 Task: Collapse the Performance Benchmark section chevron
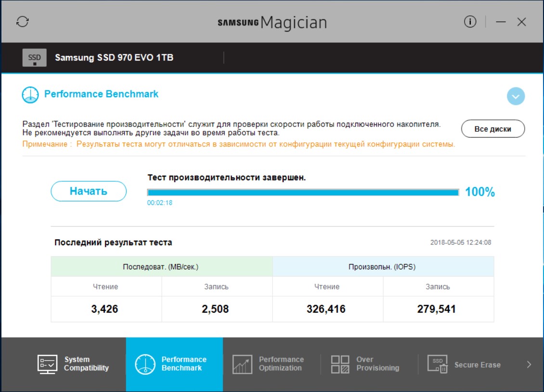(x=516, y=96)
